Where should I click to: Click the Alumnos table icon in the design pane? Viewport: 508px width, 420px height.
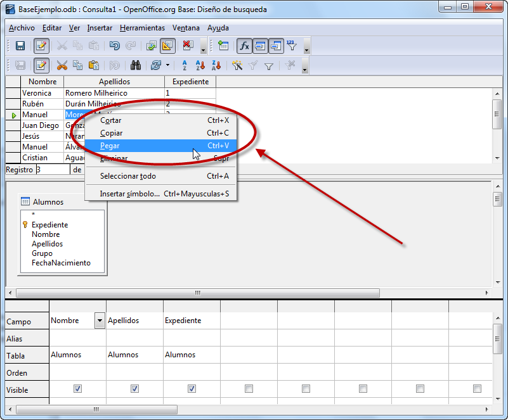click(25, 201)
